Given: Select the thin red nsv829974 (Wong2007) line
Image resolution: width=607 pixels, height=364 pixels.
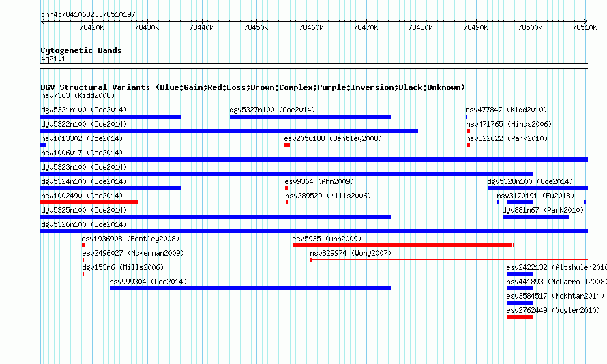Looking at the screenshot, I should tap(449, 260).
